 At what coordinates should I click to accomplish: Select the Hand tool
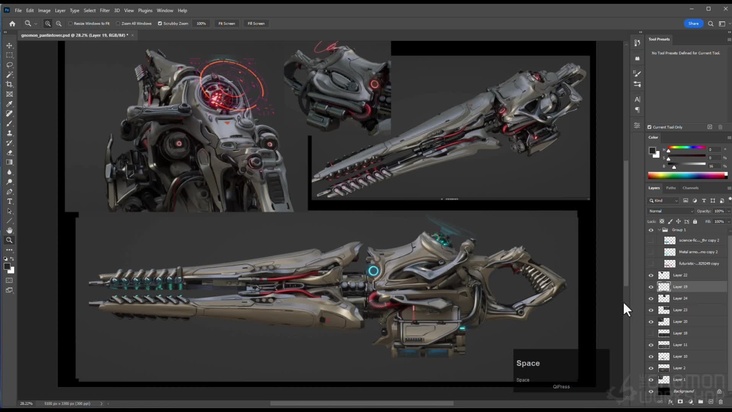coord(9,230)
